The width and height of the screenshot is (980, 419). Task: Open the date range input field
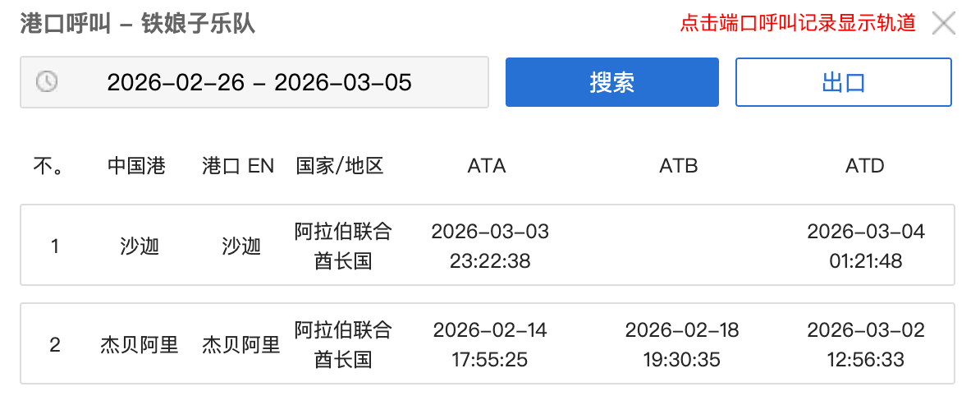coord(259,82)
